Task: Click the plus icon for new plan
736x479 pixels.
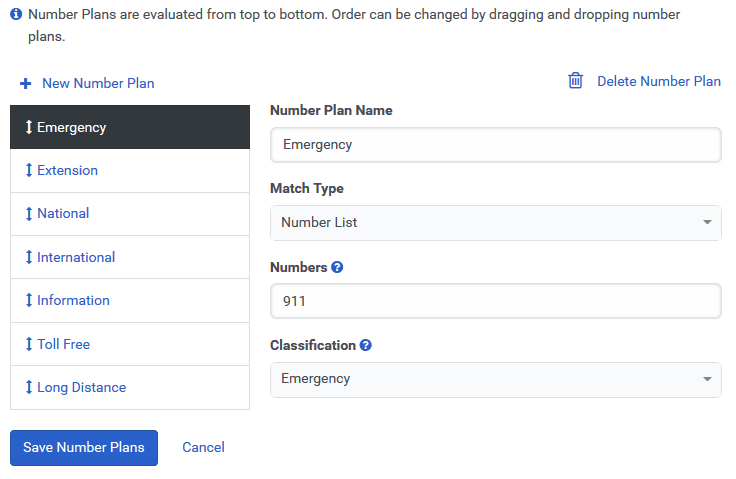Action: pyautogui.click(x=26, y=84)
